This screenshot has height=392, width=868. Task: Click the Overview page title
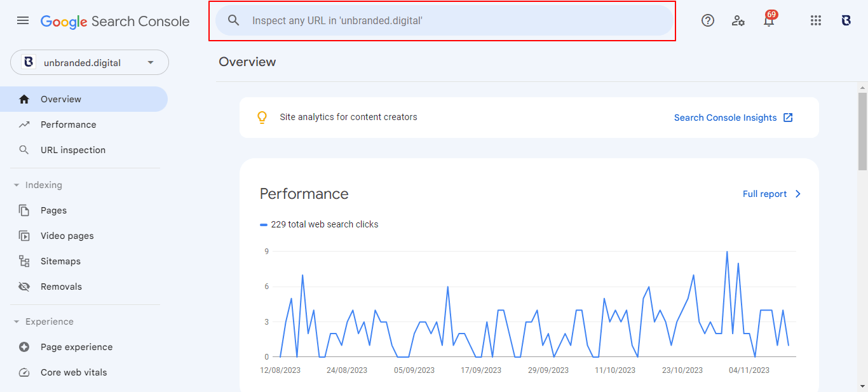(x=247, y=62)
